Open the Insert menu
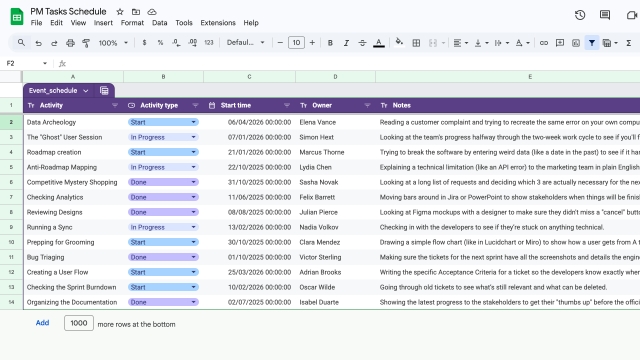Screen dimensions: 640x360 [103, 23]
